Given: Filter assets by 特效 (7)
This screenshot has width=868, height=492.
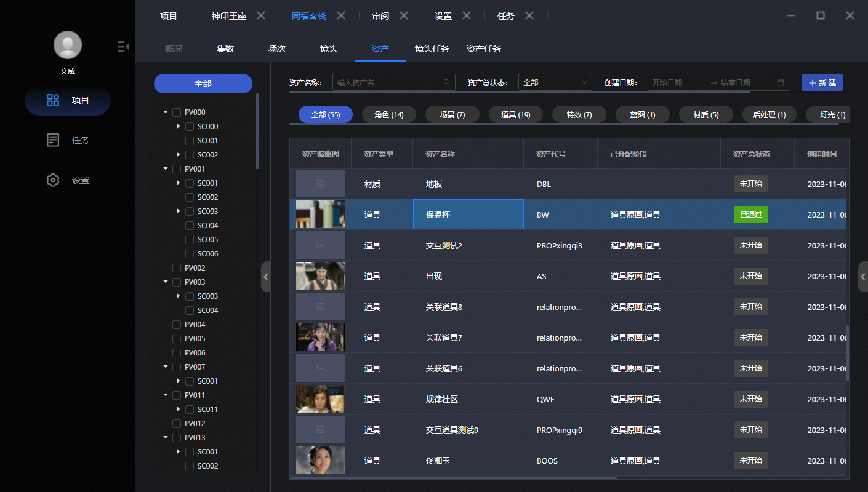Looking at the screenshot, I should tap(579, 114).
